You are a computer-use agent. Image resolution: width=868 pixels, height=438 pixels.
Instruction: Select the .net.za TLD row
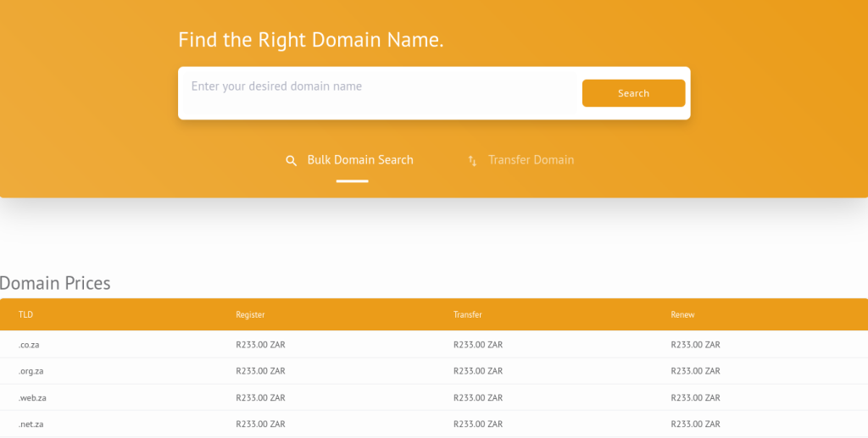[434, 424]
